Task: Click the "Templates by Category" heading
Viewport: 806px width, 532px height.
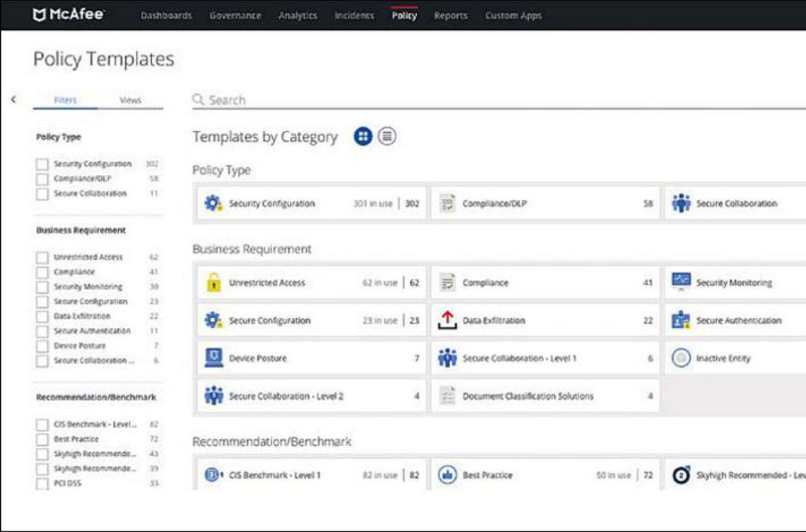Action: click(x=265, y=137)
